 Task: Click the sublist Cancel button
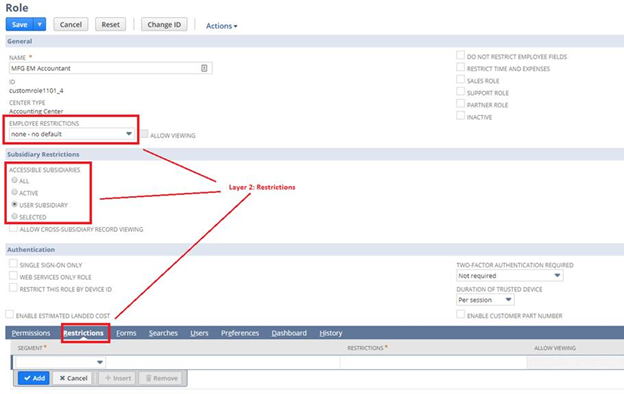[73, 378]
